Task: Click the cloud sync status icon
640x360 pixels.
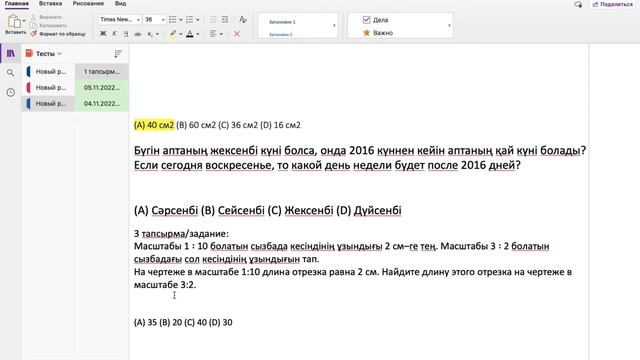Action: pyautogui.click(x=578, y=4)
